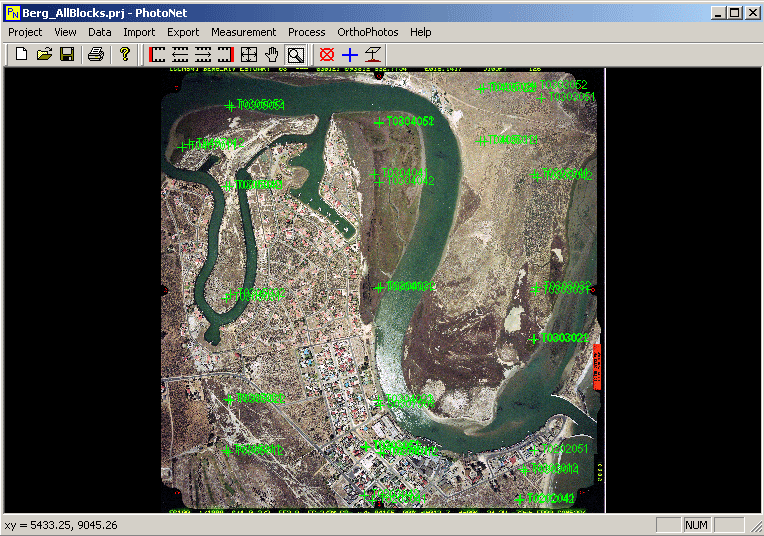Click the survey target control point icon
The width and height of the screenshot is (764, 536).
point(373,54)
